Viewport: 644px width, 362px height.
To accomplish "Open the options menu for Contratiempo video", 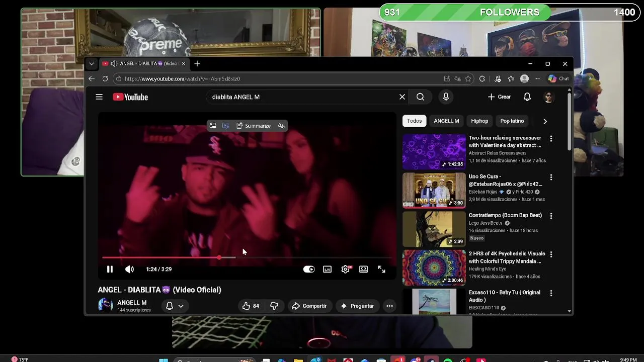I will pos(551,216).
